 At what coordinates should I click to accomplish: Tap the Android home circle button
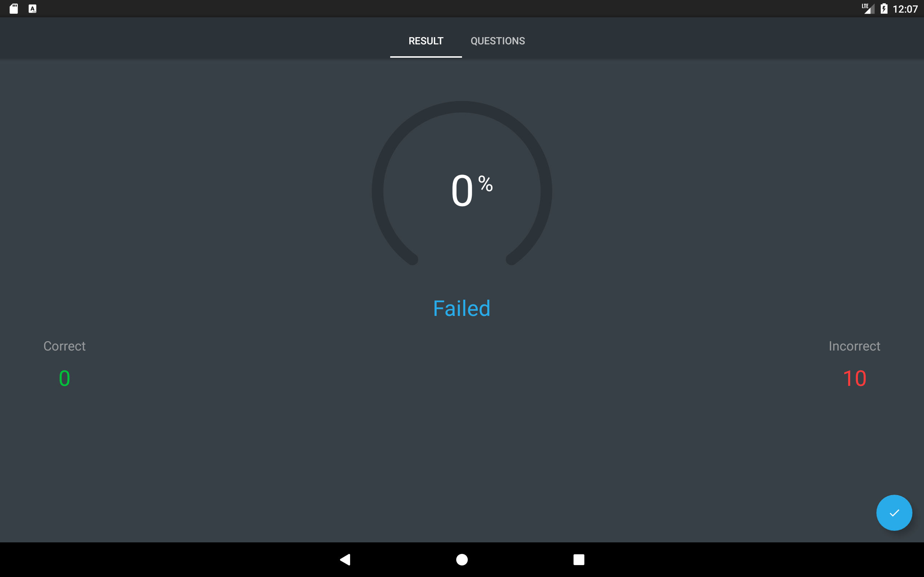(x=462, y=559)
